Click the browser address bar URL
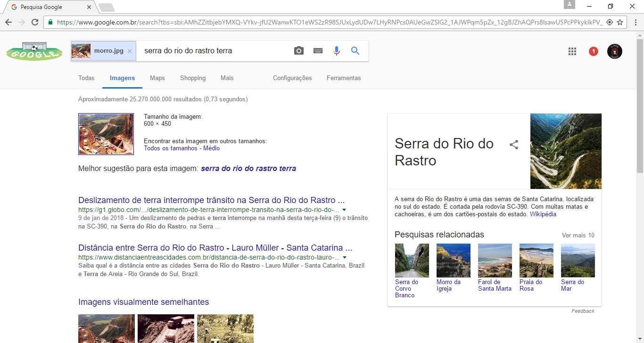Image resolution: width=644 pixels, height=343 pixels. (329, 22)
